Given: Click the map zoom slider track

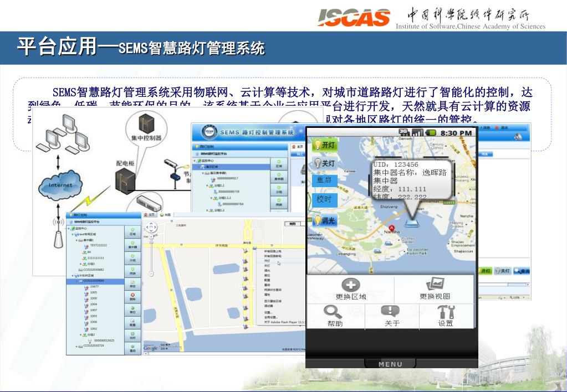Looking at the screenshot, I should pyautogui.click(x=151, y=255).
